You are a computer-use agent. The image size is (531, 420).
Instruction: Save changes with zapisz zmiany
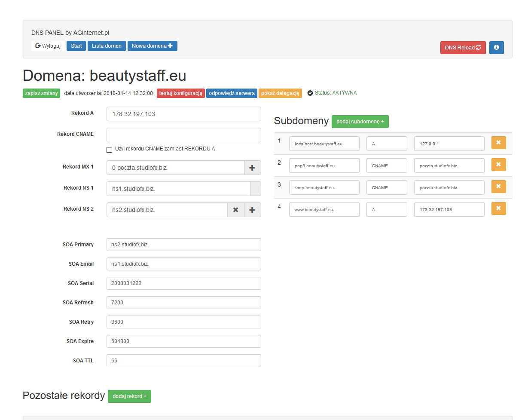pyautogui.click(x=41, y=93)
